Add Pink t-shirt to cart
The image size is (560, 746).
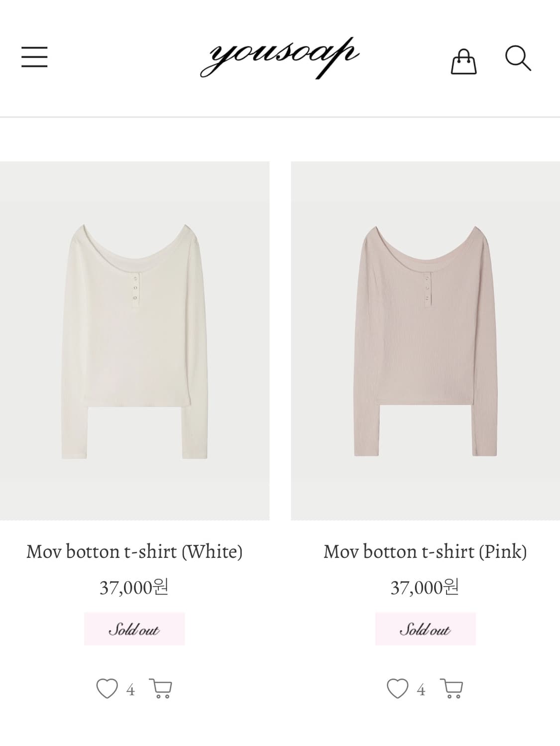coord(451,689)
